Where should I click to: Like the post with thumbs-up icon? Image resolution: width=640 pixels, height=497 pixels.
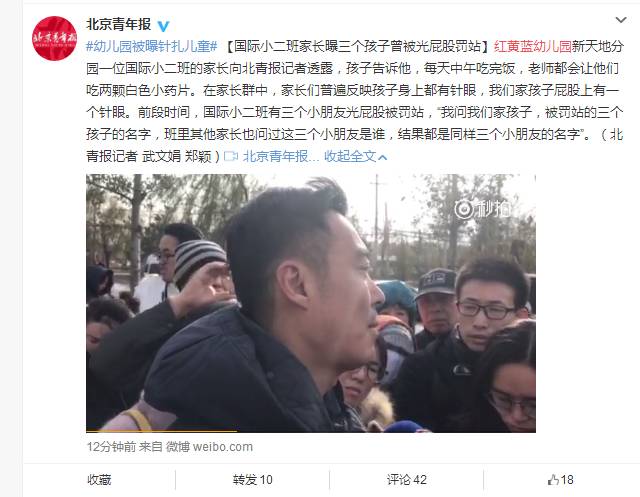(x=553, y=480)
